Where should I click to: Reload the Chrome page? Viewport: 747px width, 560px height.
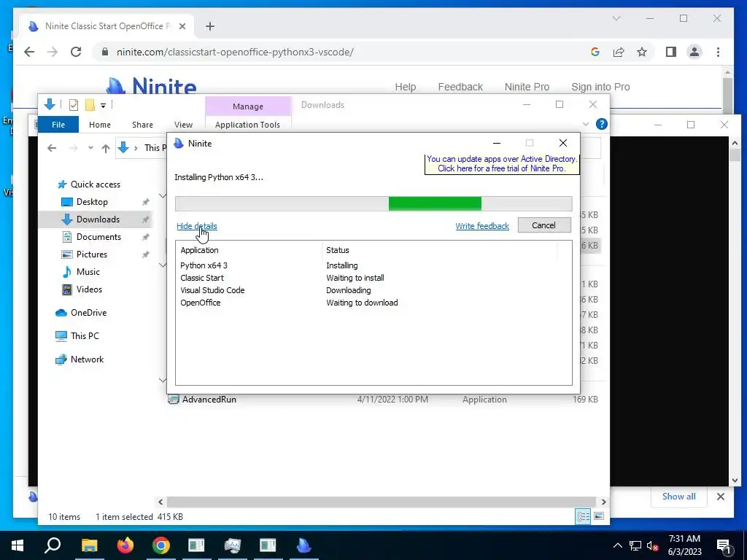pyautogui.click(x=76, y=52)
